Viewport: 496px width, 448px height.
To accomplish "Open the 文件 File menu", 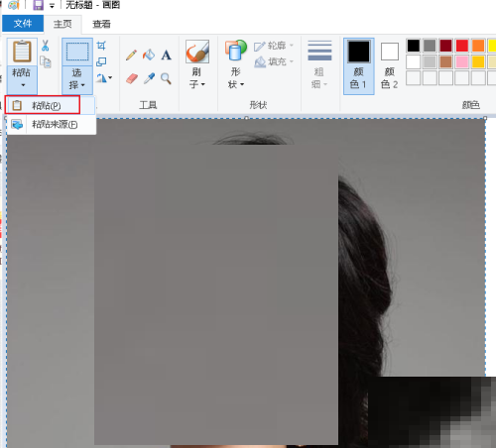I will 23,24.
